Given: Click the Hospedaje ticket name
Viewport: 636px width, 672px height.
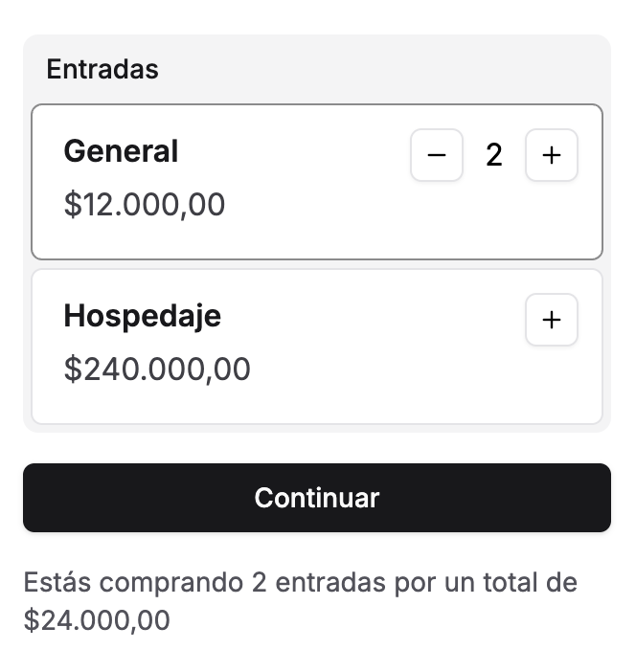Looking at the screenshot, I should coord(142,316).
